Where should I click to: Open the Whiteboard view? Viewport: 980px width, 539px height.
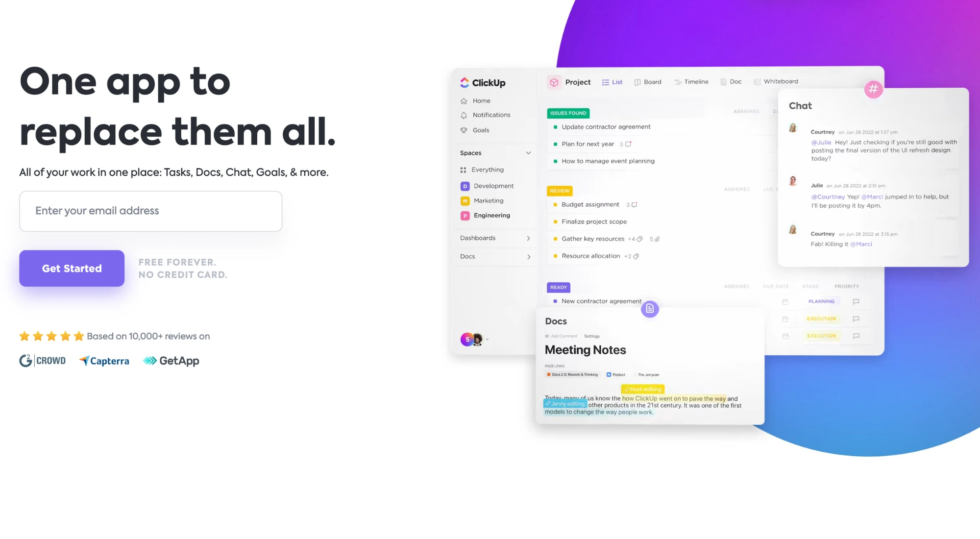[781, 81]
